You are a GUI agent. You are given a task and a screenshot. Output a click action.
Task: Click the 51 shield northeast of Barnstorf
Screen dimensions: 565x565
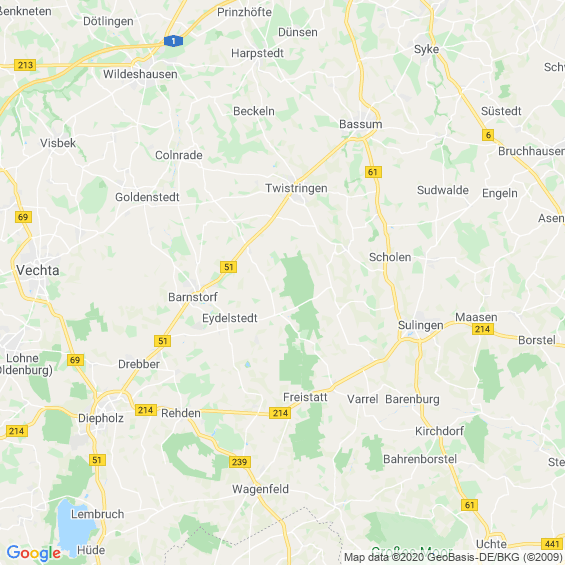tap(228, 267)
